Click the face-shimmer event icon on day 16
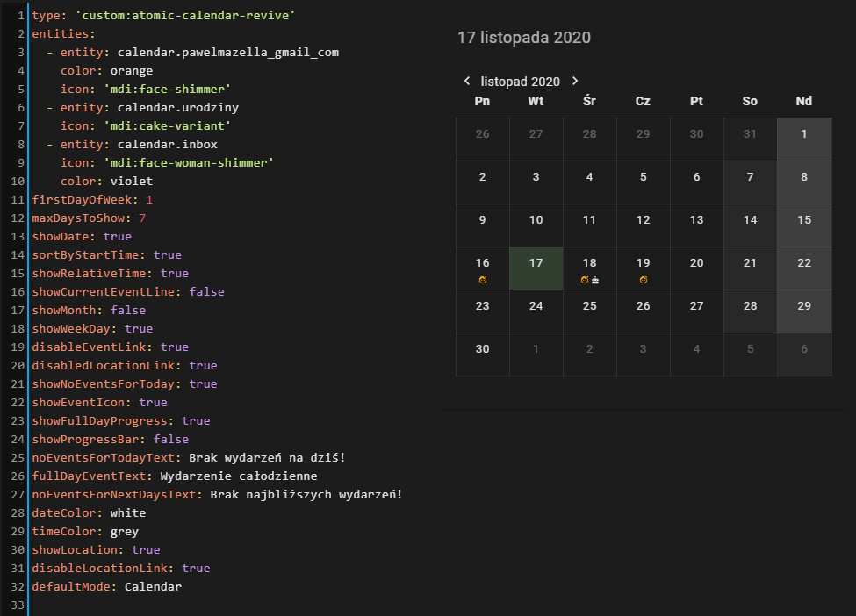This screenshot has width=856, height=616. [481, 279]
